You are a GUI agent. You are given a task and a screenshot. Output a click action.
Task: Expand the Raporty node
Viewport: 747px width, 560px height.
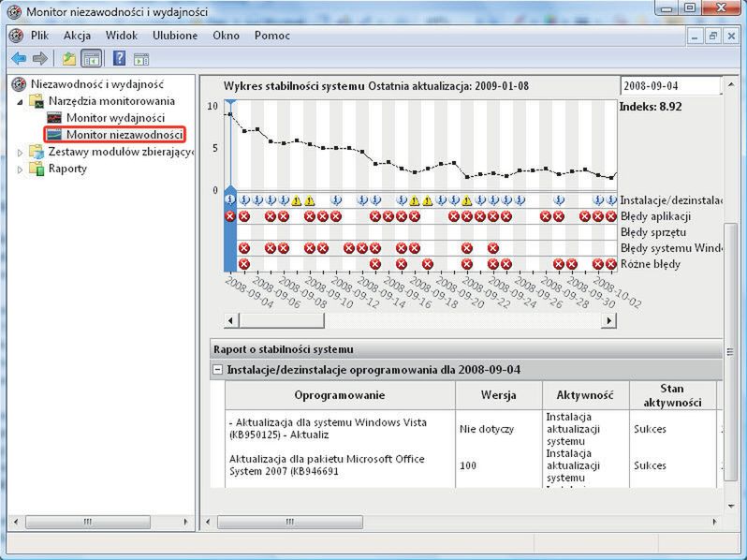click(x=20, y=169)
